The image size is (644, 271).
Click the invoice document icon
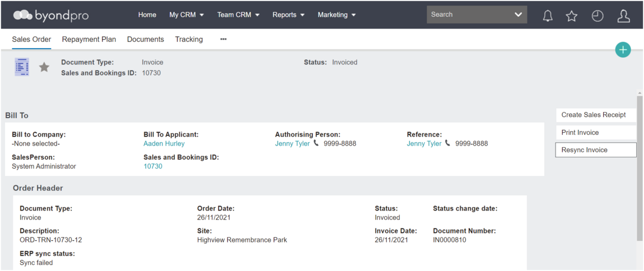click(x=22, y=67)
